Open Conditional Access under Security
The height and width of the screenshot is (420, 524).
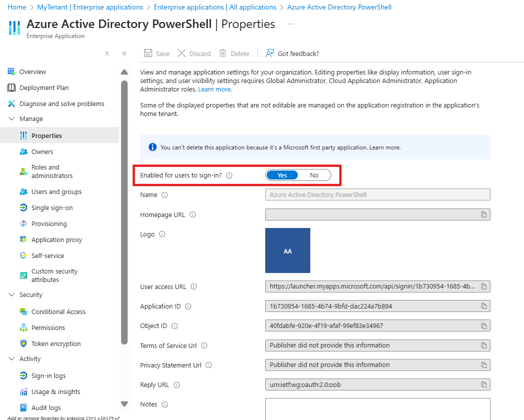pos(59,311)
